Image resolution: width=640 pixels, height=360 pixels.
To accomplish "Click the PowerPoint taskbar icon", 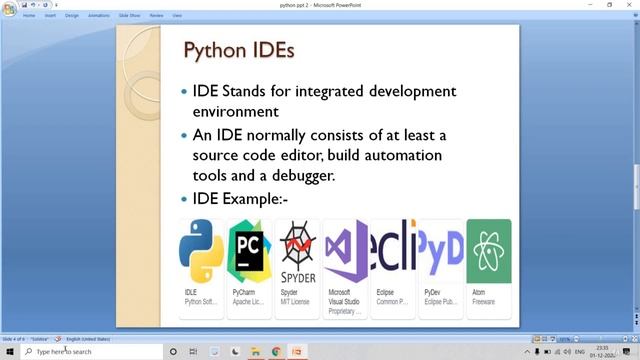I will point(297,351).
